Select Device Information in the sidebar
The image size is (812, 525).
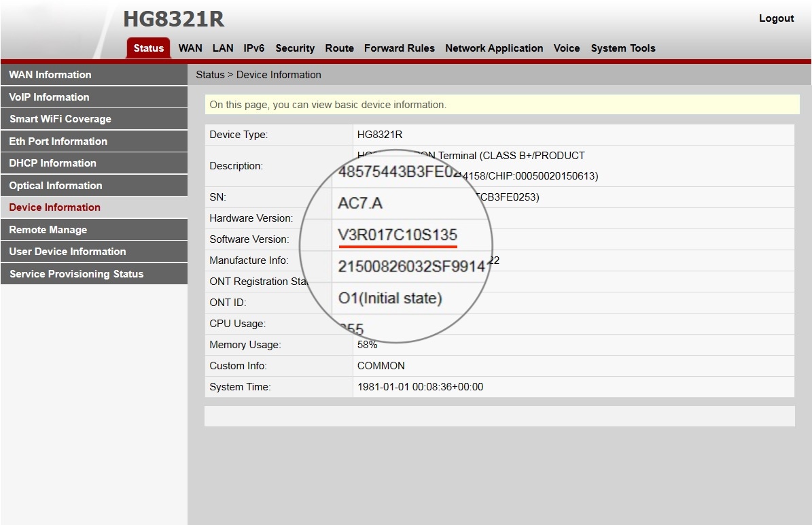pos(94,207)
